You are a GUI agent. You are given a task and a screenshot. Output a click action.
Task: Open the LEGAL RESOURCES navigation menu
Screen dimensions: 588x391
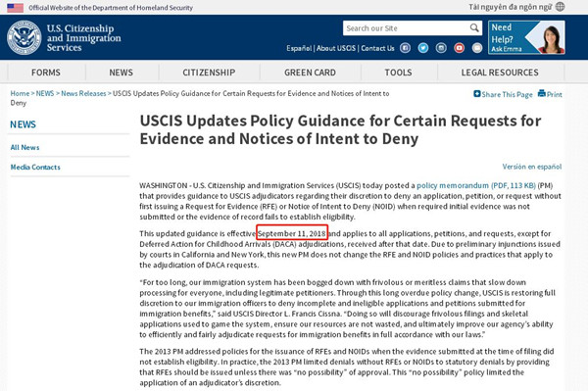500,73
